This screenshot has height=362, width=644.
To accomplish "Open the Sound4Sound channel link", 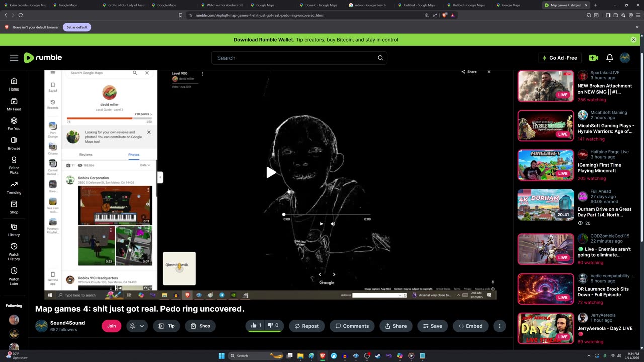I will [67, 323].
